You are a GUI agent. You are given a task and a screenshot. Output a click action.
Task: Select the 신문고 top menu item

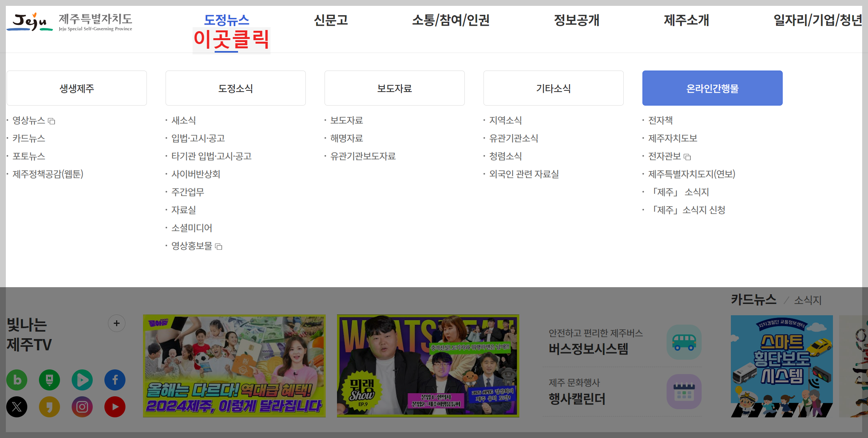coord(331,20)
